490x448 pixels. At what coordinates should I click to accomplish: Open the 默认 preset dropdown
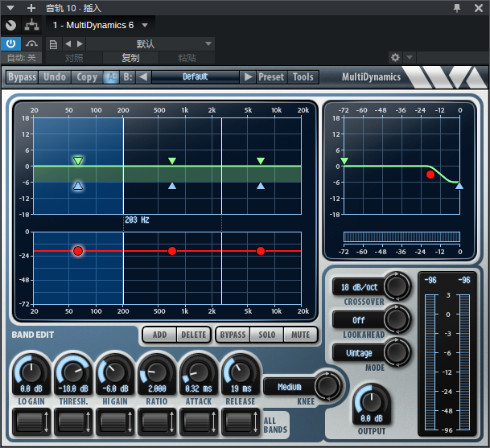point(150,43)
